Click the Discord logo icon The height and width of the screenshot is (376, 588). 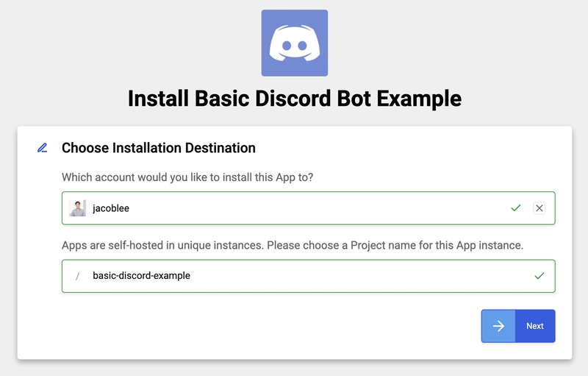[295, 43]
